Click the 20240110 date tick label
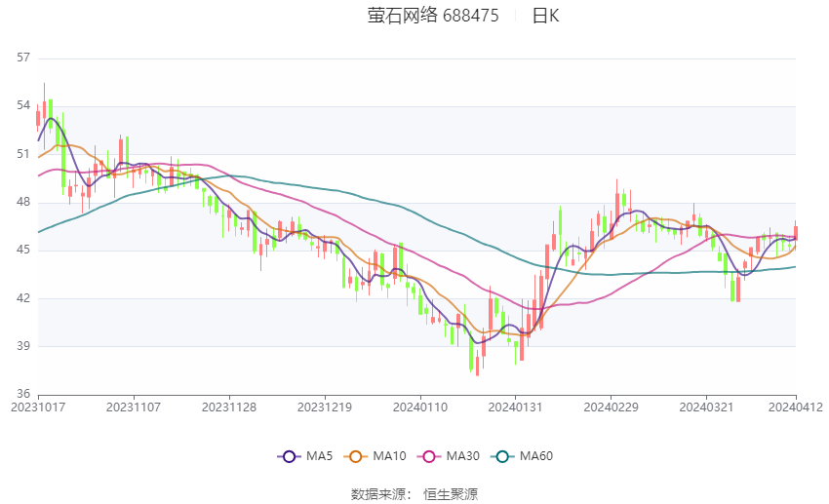The width and height of the screenshot is (829, 504). [420, 407]
